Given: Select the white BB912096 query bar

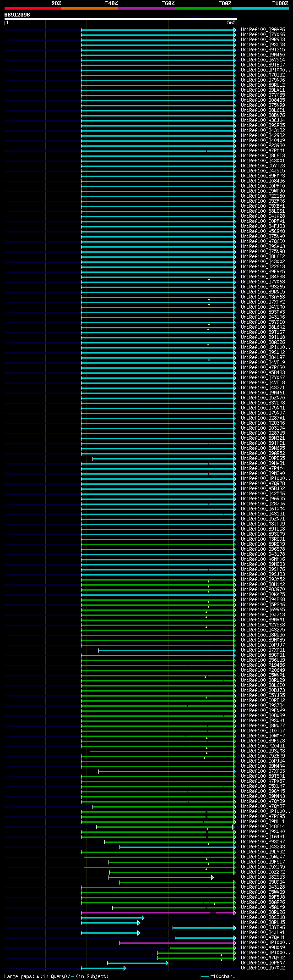Looking at the screenshot, I should tap(121, 19).
